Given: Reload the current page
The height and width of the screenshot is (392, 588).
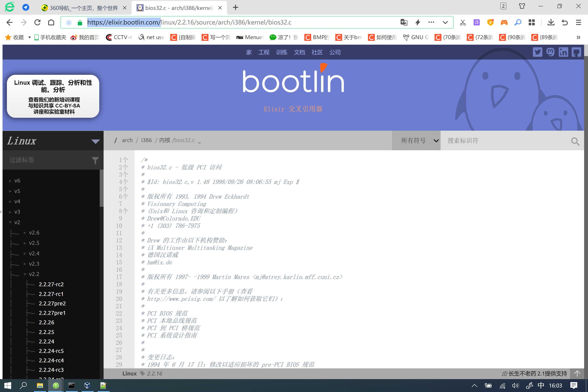Looking at the screenshot, I should (37, 23).
